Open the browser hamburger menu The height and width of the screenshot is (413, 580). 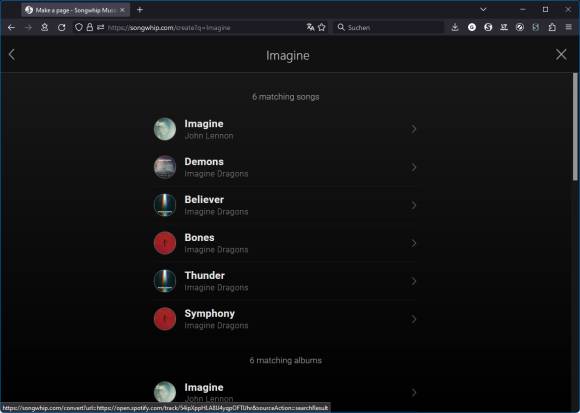(569, 27)
